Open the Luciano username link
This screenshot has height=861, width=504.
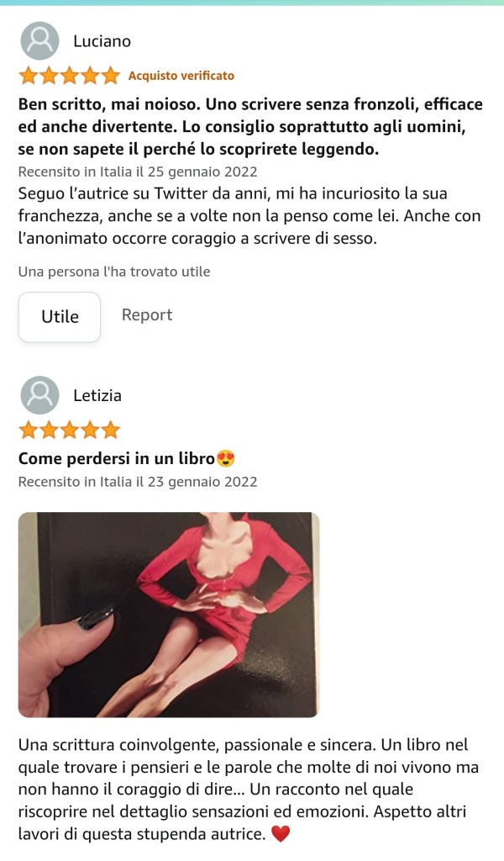click(102, 41)
